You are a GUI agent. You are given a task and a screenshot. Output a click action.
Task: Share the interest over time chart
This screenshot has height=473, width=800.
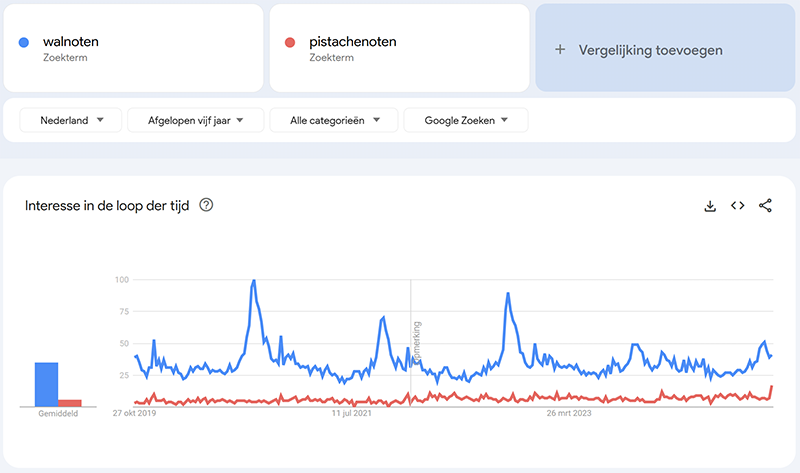click(766, 206)
